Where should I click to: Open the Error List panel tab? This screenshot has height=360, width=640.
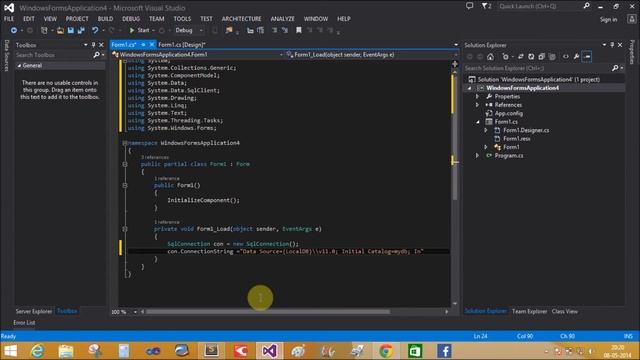coord(24,322)
